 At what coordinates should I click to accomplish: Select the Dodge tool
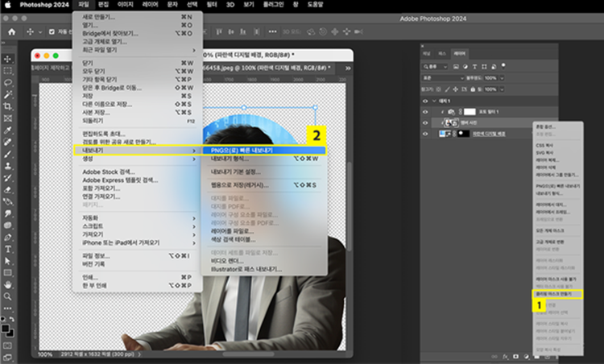(8, 225)
